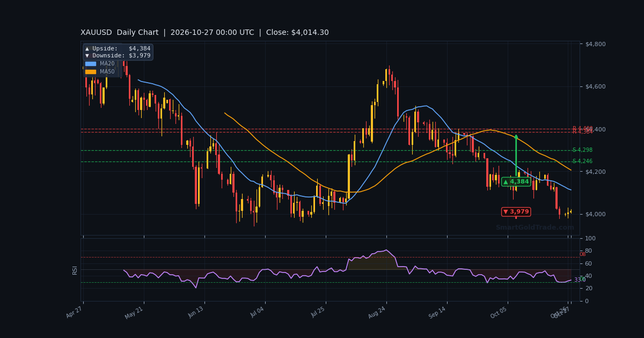The height and width of the screenshot is (338, 644).
Task: Click the MA20 blue legend swatch
Action: click(91, 64)
